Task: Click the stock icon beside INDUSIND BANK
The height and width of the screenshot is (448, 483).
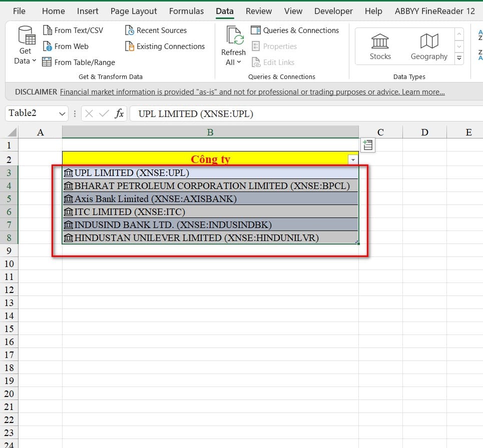Action: tap(68, 225)
